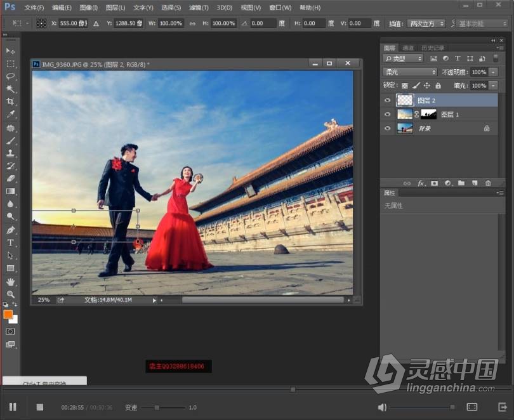514x420 pixels.
Task: Select the Path Selection tool
Action: click(11, 256)
